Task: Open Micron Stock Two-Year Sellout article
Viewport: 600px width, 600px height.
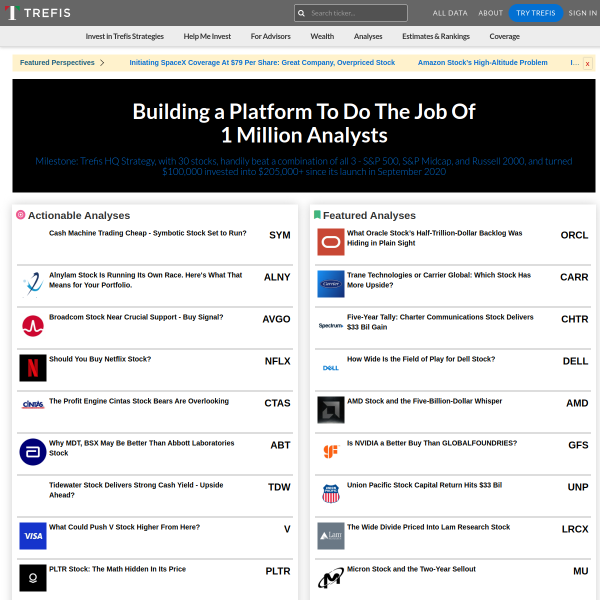Action: (411, 569)
